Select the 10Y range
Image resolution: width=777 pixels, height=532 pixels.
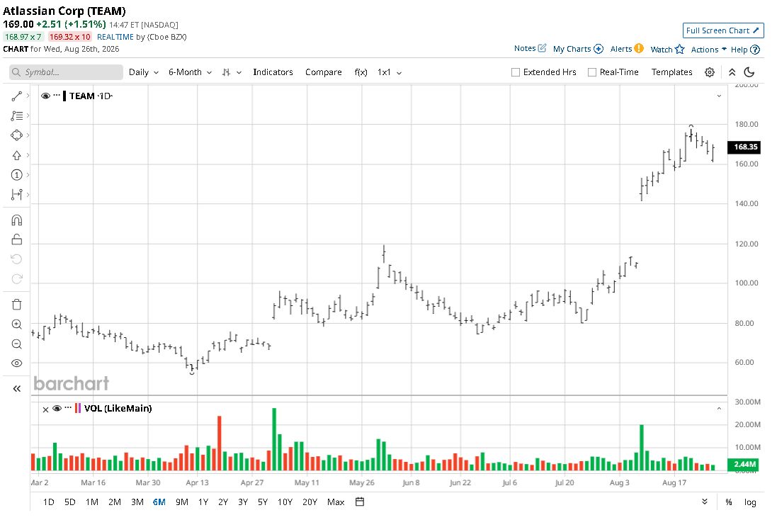coord(285,502)
